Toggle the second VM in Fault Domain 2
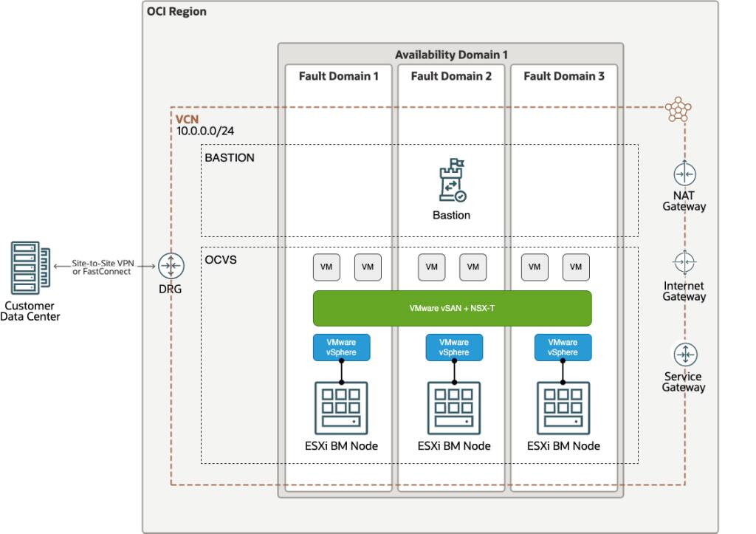 [x=473, y=267]
